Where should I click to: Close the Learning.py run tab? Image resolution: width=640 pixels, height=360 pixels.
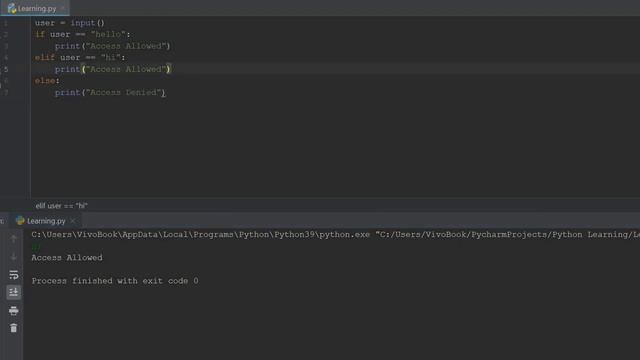click(73, 221)
